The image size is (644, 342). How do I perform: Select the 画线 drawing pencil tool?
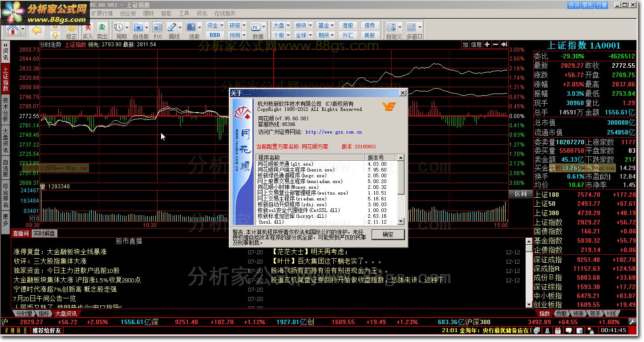pyautogui.click(x=172, y=27)
